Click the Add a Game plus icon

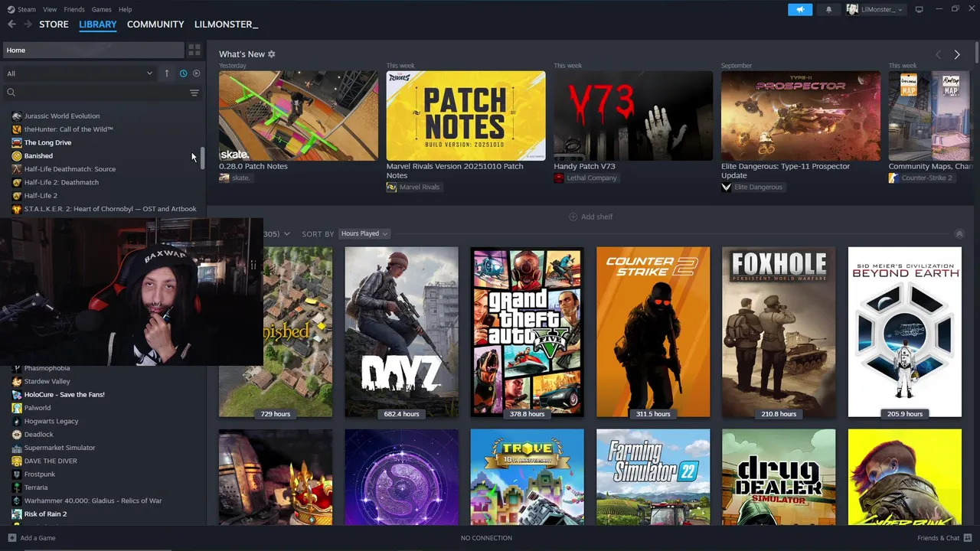tap(11, 538)
